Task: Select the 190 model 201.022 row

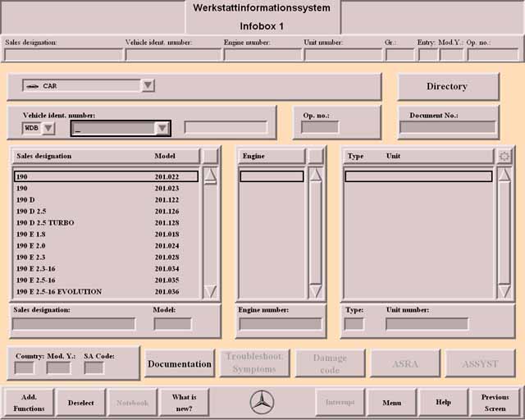Action: (x=106, y=176)
